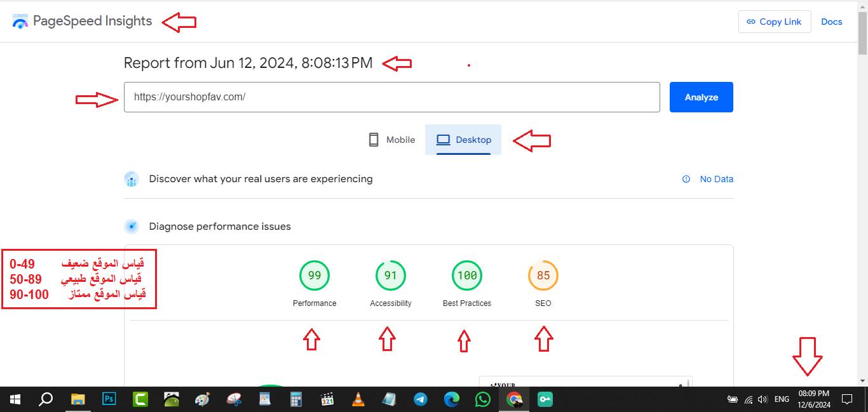This screenshot has height=412, width=868.
Task: Open the ENG language switcher in taskbar
Action: click(x=782, y=399)
